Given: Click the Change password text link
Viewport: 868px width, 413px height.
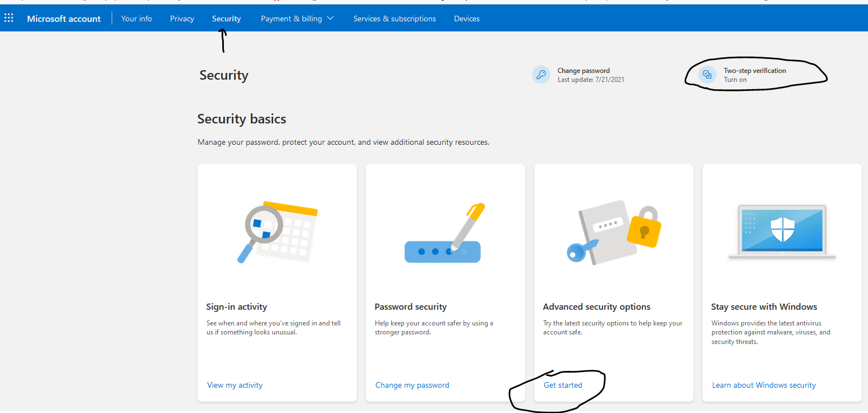Looking at the screenshot, I should tap(584, 71).
